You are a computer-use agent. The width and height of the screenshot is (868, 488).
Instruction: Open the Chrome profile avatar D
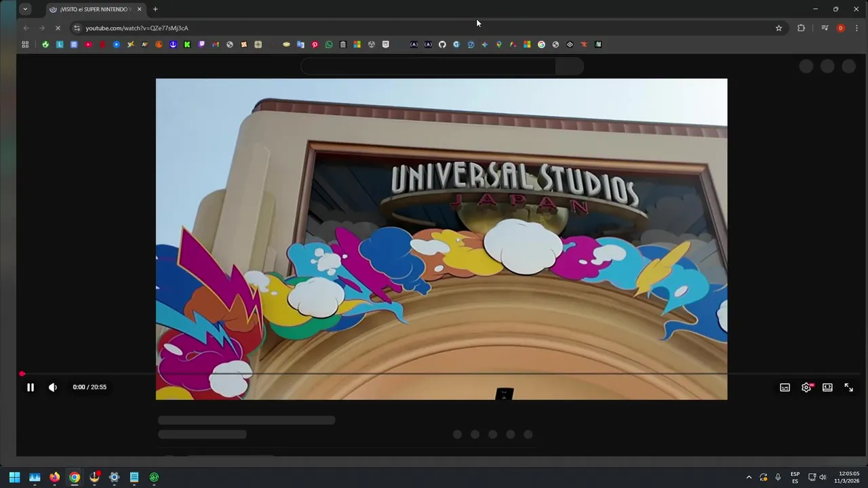(x=841, y=28)
